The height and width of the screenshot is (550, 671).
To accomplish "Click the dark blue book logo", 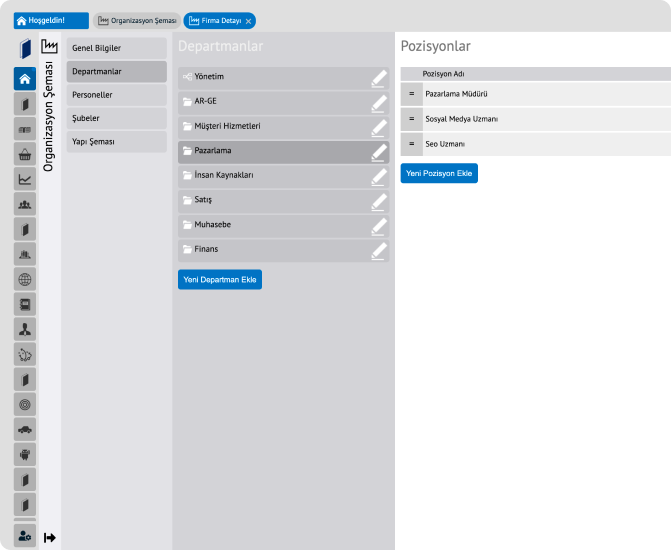I will pyautogui.click(x=25, y=48).
